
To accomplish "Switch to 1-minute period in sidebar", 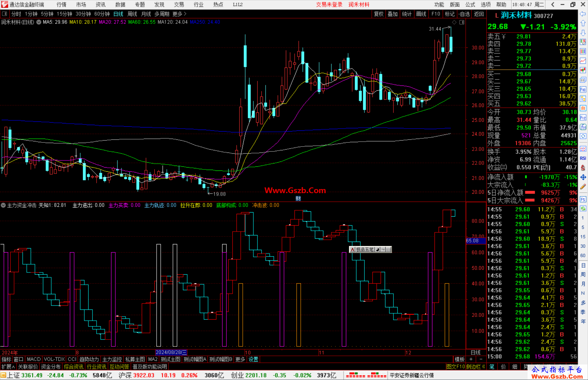I will click(x=583, y=218).
